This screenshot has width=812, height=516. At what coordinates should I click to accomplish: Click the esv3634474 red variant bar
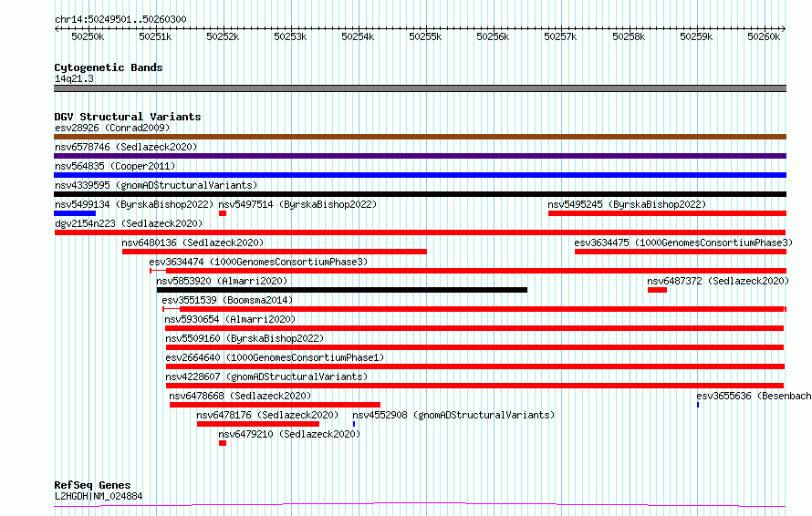pyautogui.click(x=468, y=271)
